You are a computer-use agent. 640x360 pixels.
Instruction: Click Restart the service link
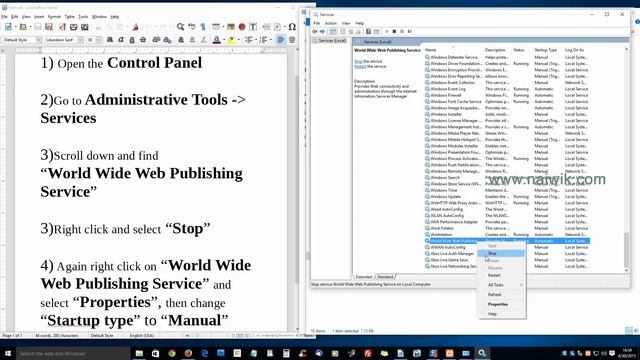pos(360,66)
